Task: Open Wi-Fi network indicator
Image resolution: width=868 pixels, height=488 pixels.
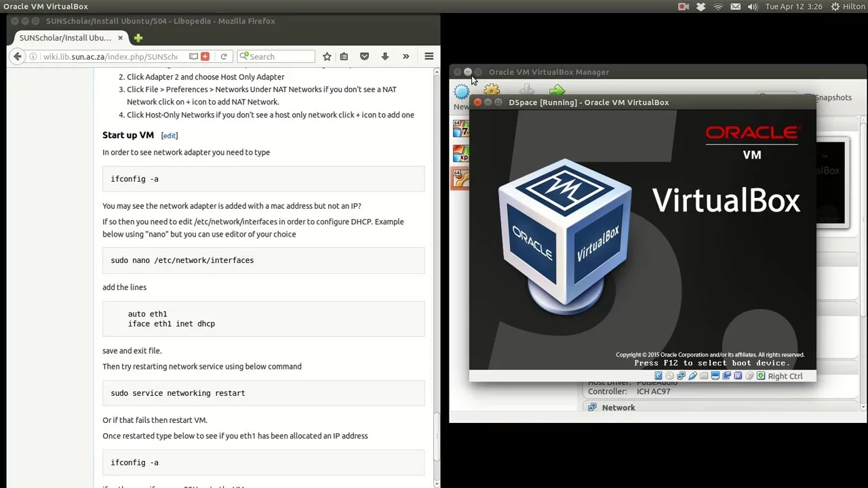Action: [718, 6]
